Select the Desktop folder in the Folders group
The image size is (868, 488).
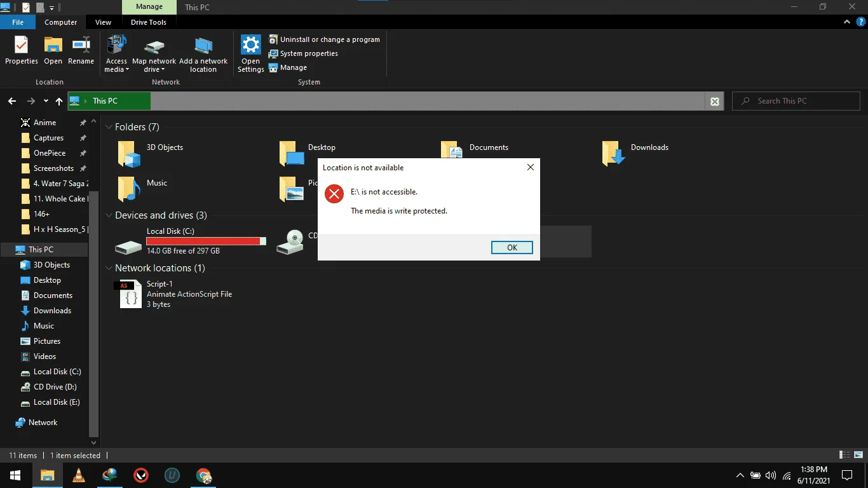pos(308,153)
